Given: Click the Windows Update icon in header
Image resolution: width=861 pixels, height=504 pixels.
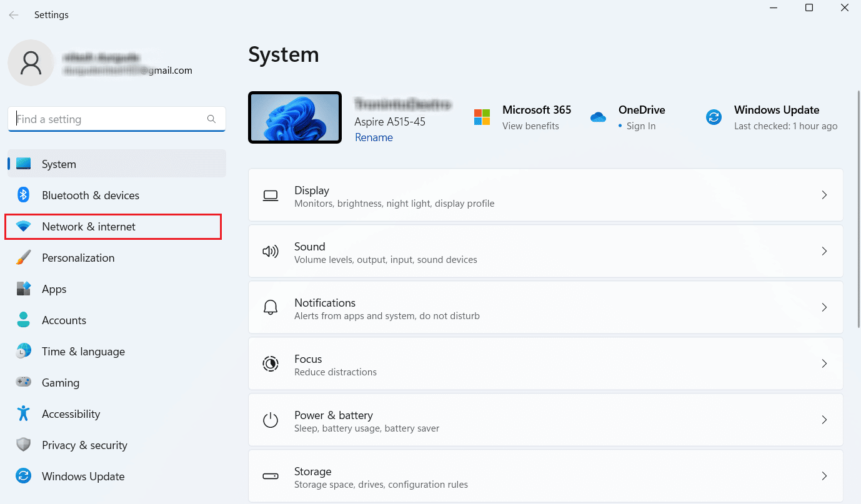Looking at the screenshot, I should tap(714, 117).
